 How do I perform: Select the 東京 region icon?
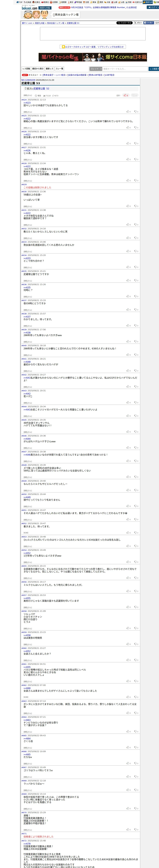point(70,2)
